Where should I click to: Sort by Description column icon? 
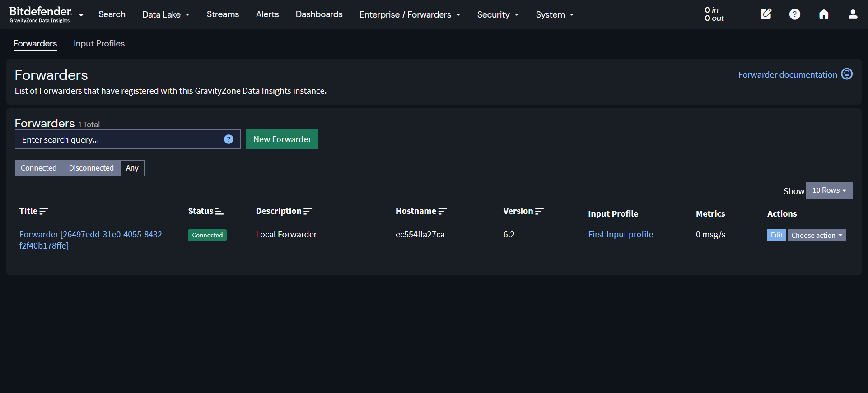(x=308, y=211)
